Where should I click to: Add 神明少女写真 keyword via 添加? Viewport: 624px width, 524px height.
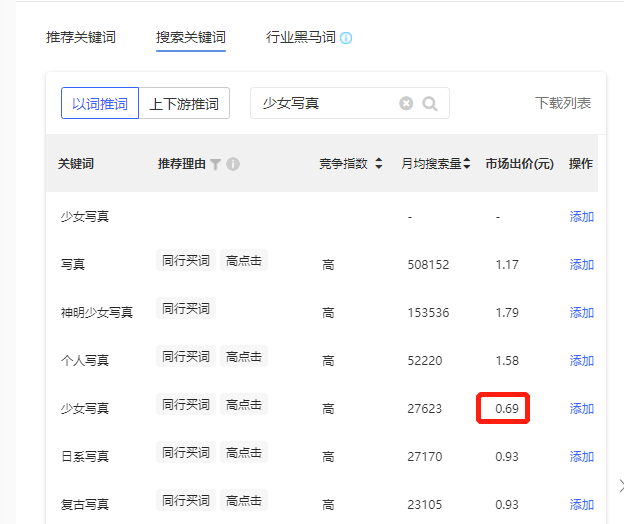coord(582,313)
